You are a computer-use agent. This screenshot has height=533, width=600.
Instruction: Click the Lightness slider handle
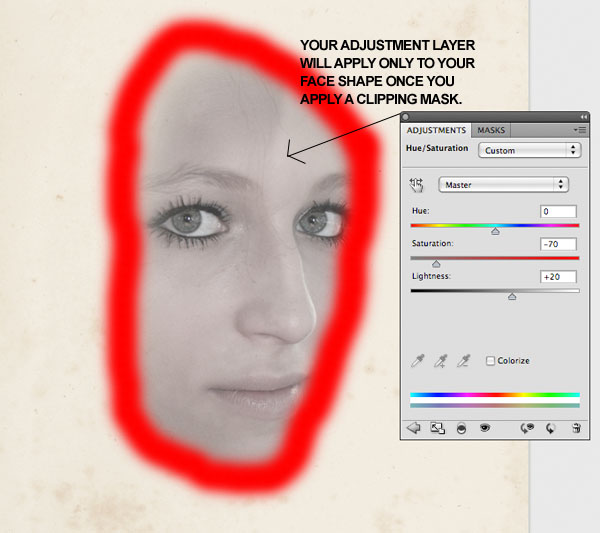pos(512,296)
